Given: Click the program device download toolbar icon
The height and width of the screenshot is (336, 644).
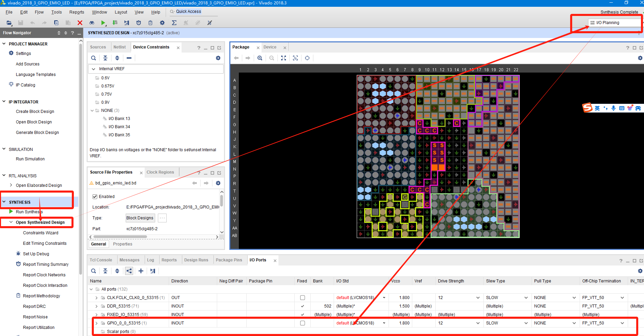Looking at the screenshot, I should (115, 23).
